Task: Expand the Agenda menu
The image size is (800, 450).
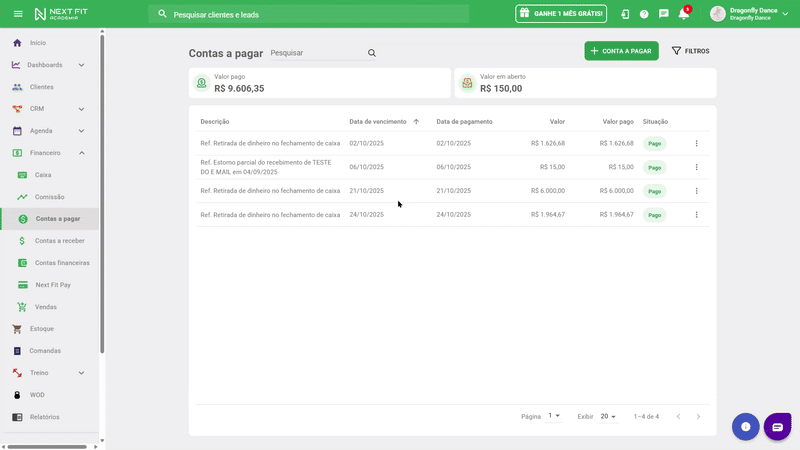Action: click(81, 131)
